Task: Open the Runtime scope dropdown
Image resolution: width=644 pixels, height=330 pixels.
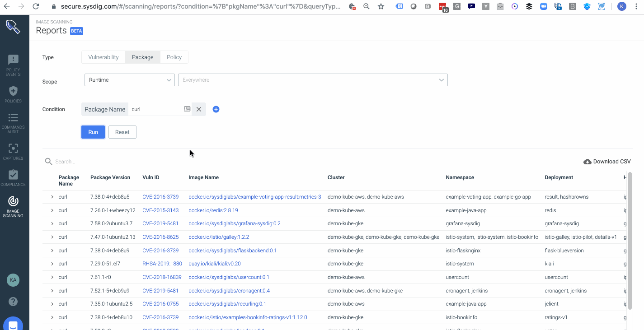Action: (x=130, y=80)
